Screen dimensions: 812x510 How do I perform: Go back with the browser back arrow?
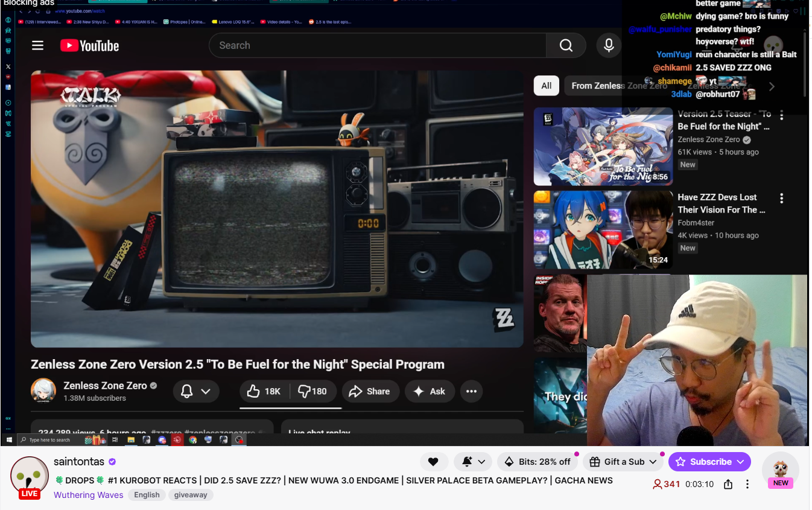[x=21, y=11]
